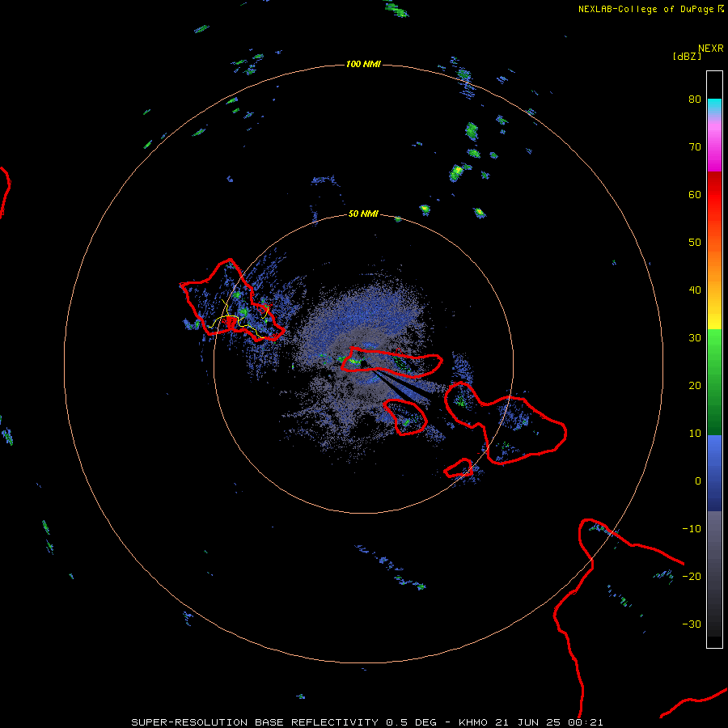
Task: Click the -30 dBZ scale value
Action: (692, 624)
